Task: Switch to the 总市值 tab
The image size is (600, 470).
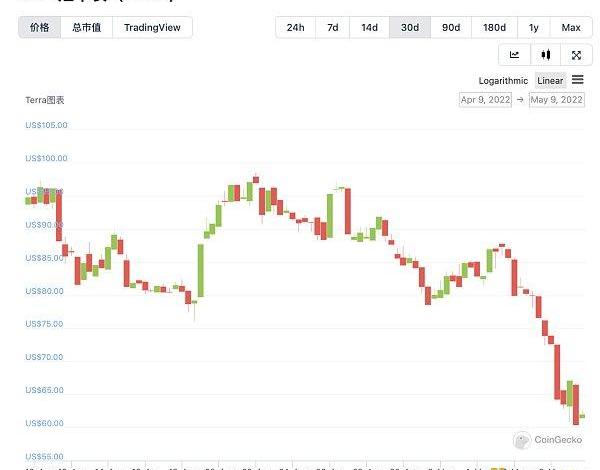Action: [87, 27]
